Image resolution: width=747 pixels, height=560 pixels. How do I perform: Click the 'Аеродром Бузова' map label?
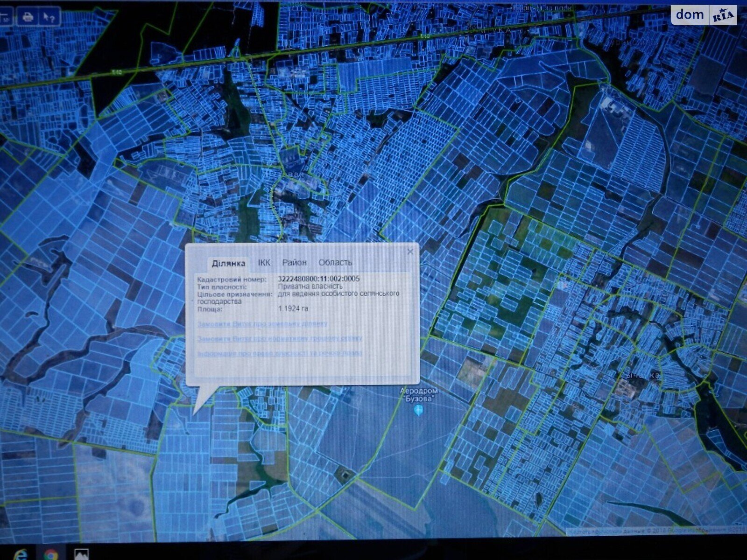pos(419,395)
